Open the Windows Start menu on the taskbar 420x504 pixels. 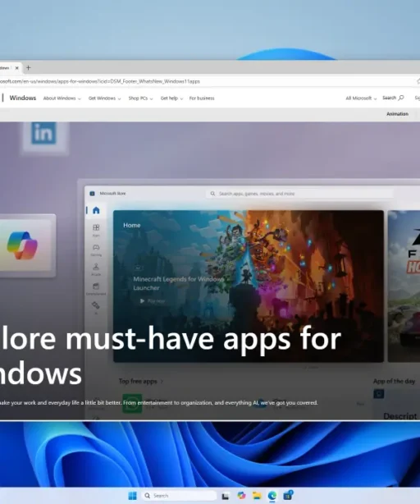(x=132, y=495)
